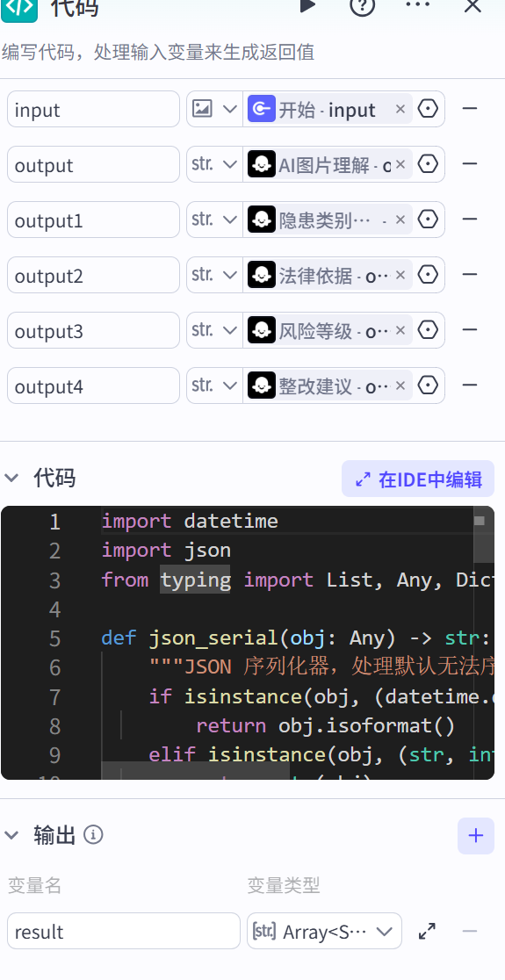Remove the output1 variable with minus icon
Viewport: 505px width, 980px height.
click(x=469, y=220)
